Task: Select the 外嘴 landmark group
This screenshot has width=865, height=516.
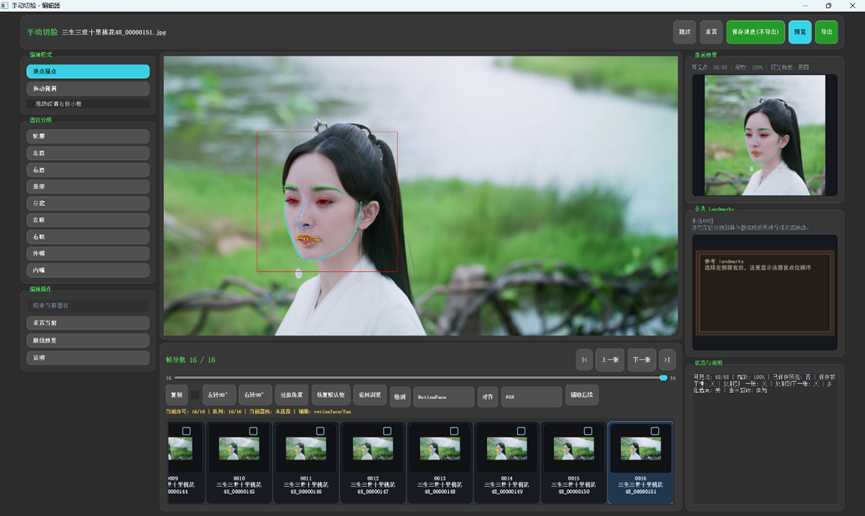Action: (88, 253)
